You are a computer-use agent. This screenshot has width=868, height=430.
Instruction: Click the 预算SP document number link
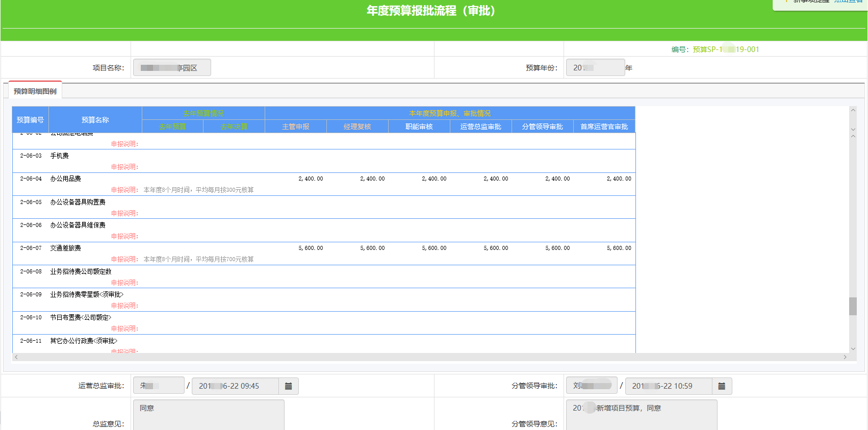(x=725, y=49)
